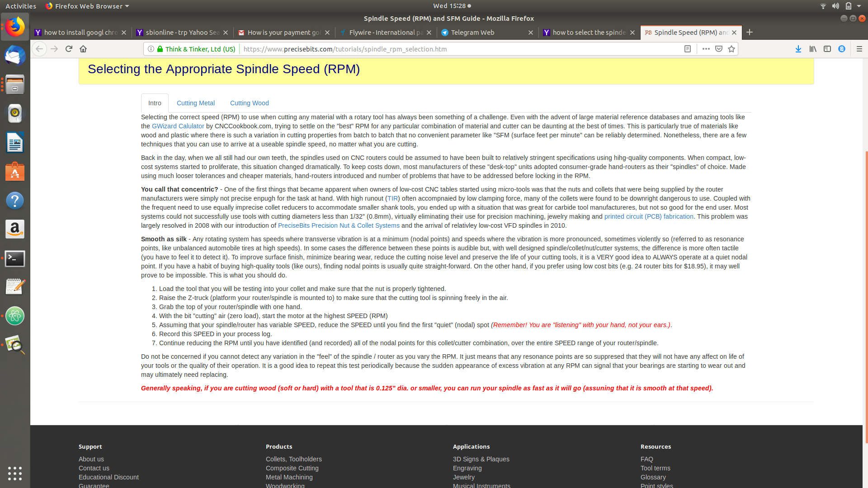Open the Firefox hamburger menu
Viewport: 868px width, 488px height.
(x=859, y=49)
